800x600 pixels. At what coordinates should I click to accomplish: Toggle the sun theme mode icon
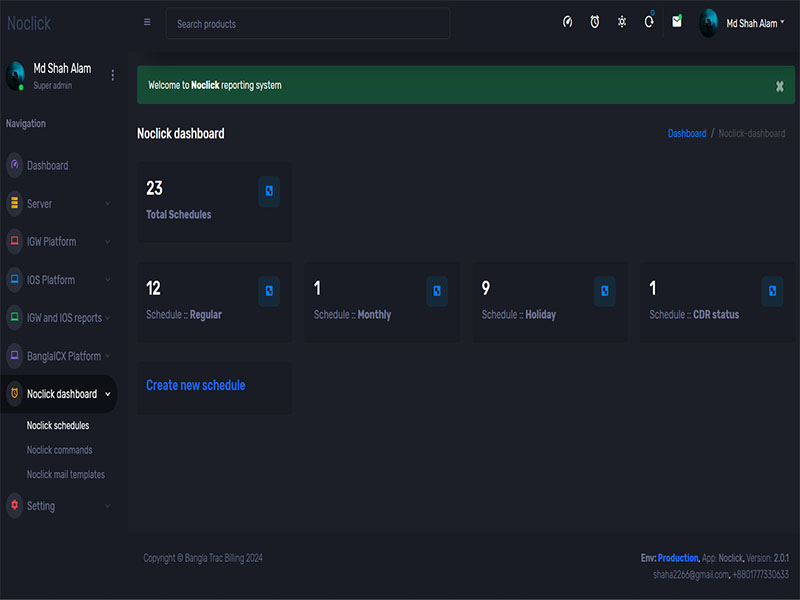[622, 22]
